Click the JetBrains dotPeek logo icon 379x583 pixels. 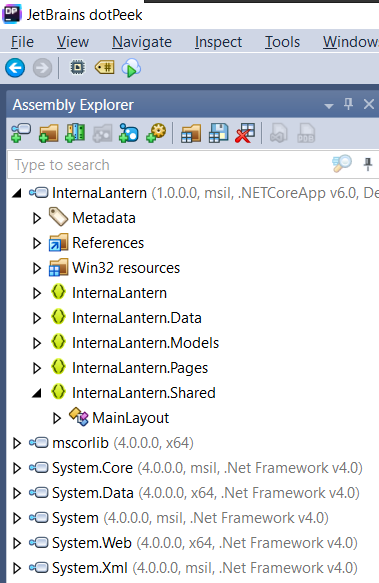[12, 15]
